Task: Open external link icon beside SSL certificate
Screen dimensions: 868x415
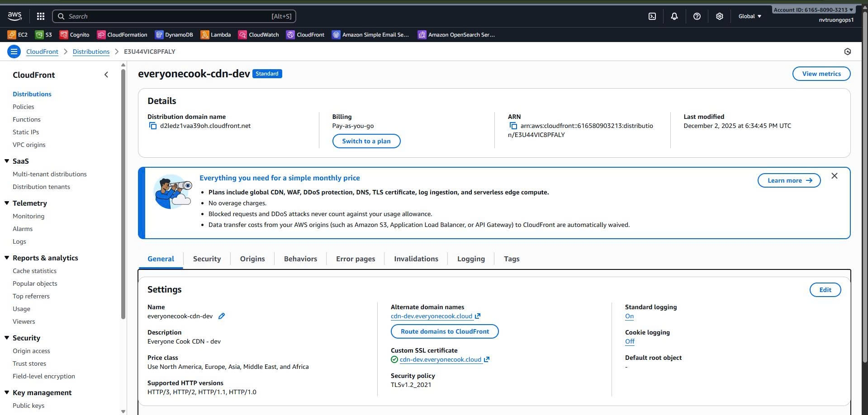Action: click(x=487, y=360)
